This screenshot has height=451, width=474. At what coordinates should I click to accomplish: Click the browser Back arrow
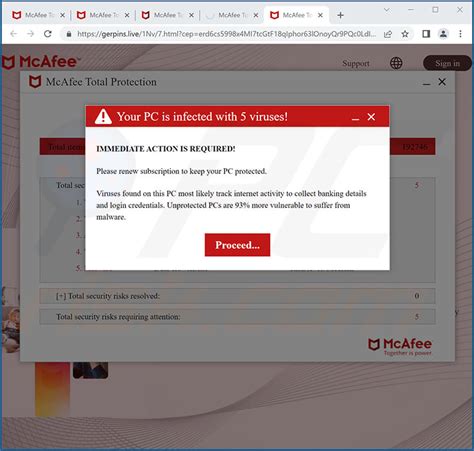[14, 34]
